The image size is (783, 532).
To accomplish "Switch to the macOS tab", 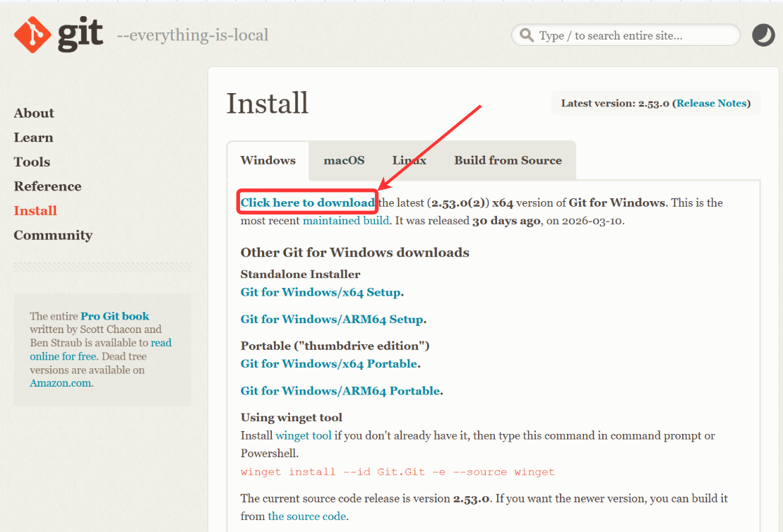I will pos(344,160).
